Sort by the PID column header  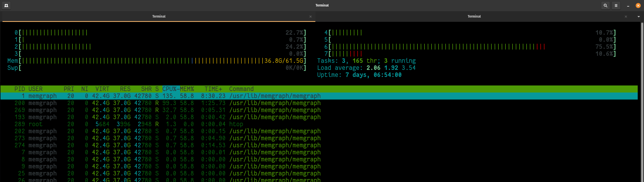(19, 89)
